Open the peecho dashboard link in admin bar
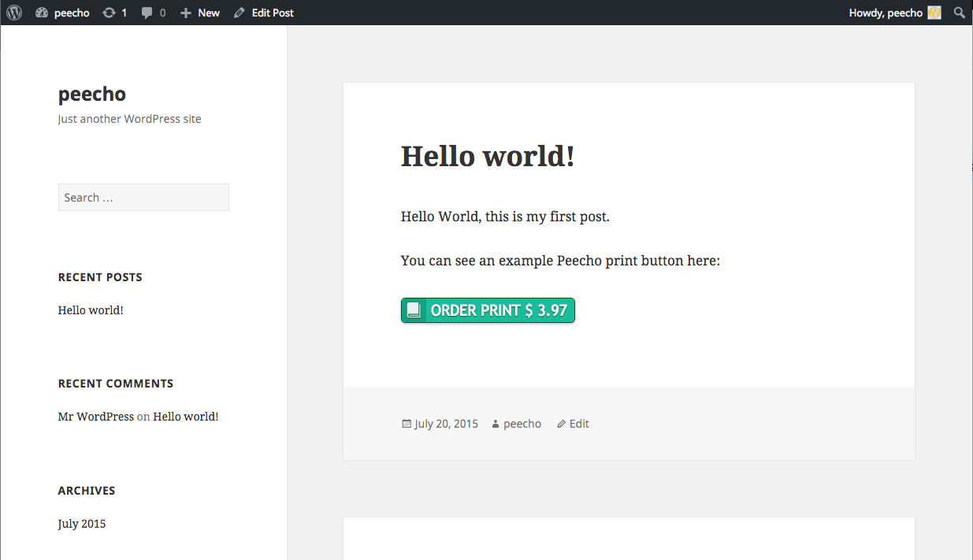Screen dimensions: 973x560 click(x=63, y=13)
